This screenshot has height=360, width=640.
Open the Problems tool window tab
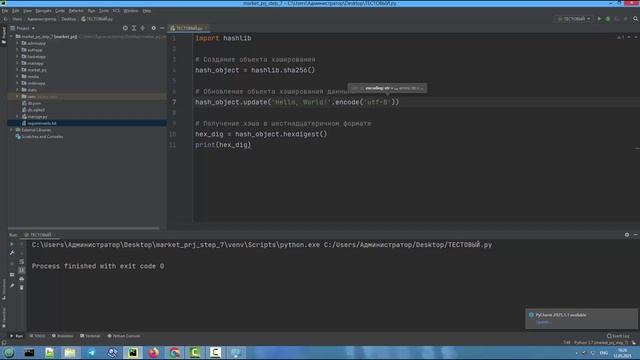click(62, 336)
